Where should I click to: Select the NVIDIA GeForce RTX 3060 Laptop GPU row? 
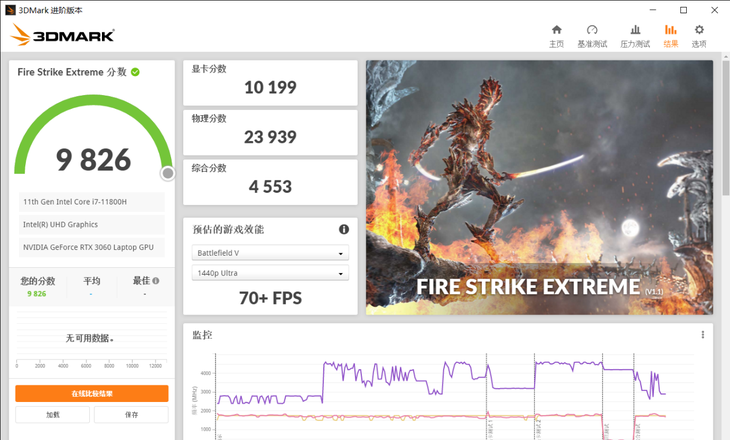[x=92, y=247]
